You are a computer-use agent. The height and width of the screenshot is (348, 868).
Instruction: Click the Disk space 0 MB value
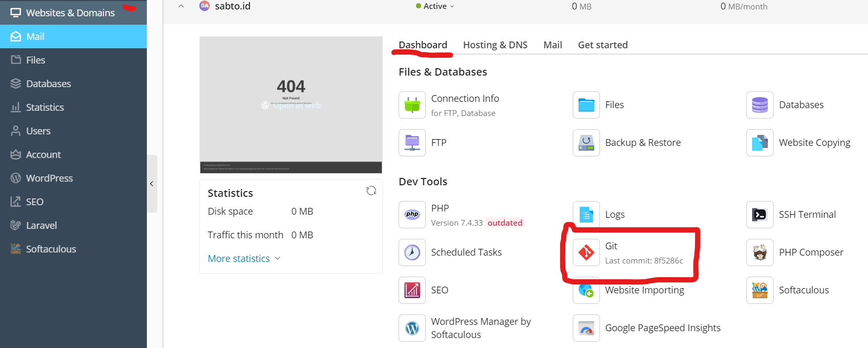[x=302, y=212]
